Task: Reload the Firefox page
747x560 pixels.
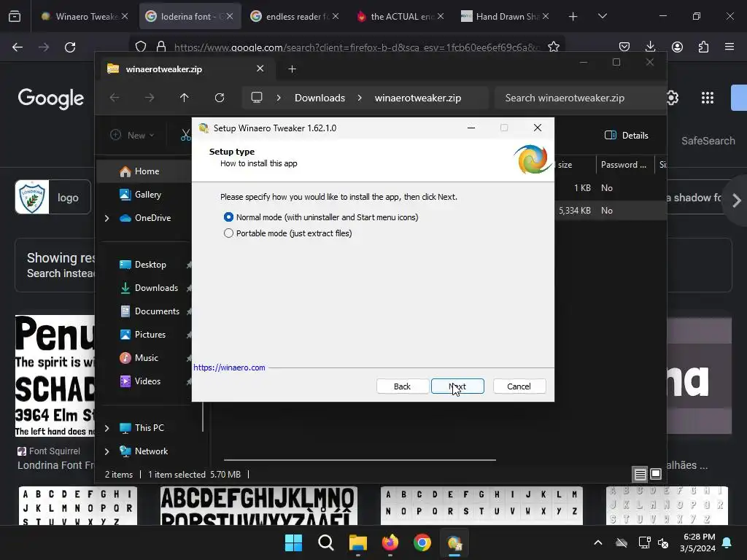Action: tap(70, 47)
